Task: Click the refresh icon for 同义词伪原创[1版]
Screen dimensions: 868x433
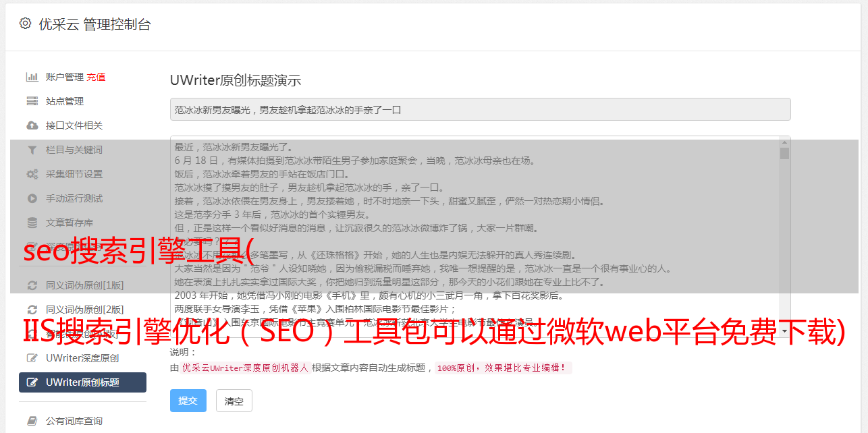Action: [32, 285]
